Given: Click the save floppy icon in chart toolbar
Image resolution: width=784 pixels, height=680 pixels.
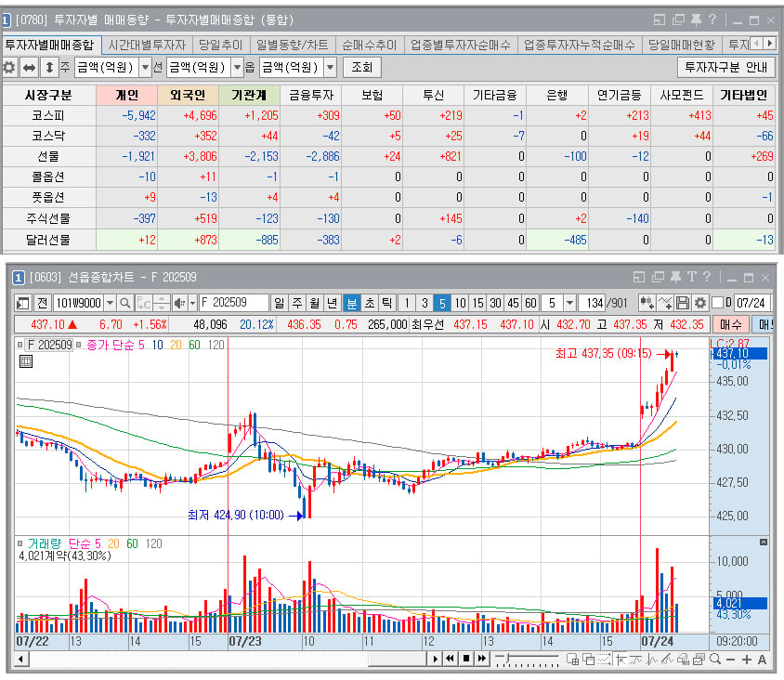Looking at the screenshot, I should point(683,303).
